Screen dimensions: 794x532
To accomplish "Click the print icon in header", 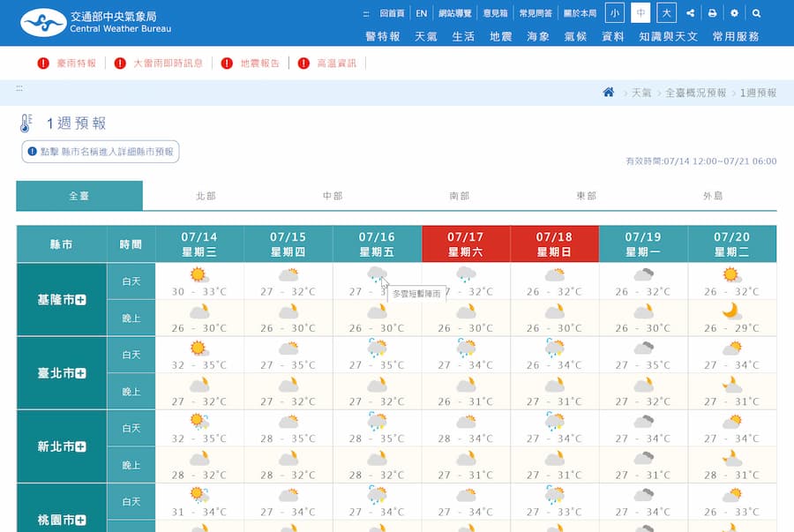I will click(712, 13).
